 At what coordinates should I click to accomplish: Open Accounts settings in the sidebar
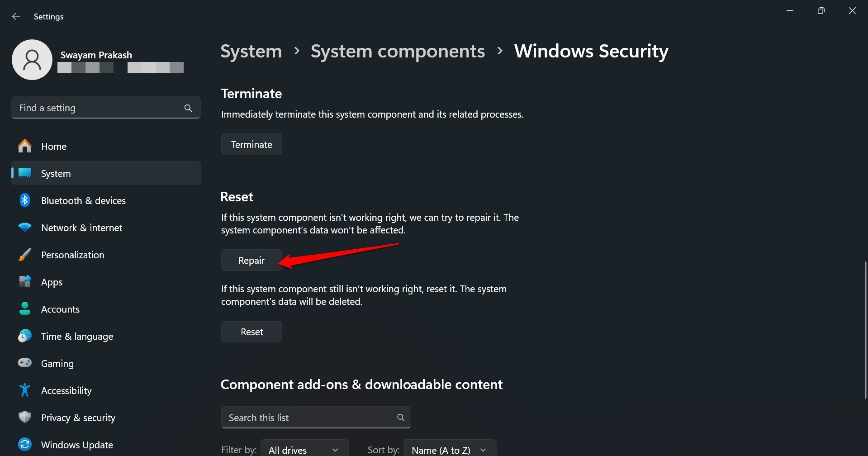coord(60,309)
